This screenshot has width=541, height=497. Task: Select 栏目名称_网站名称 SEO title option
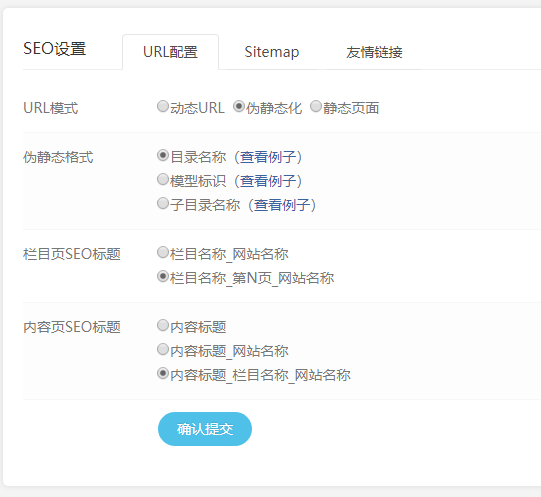[x=163, y=252]
